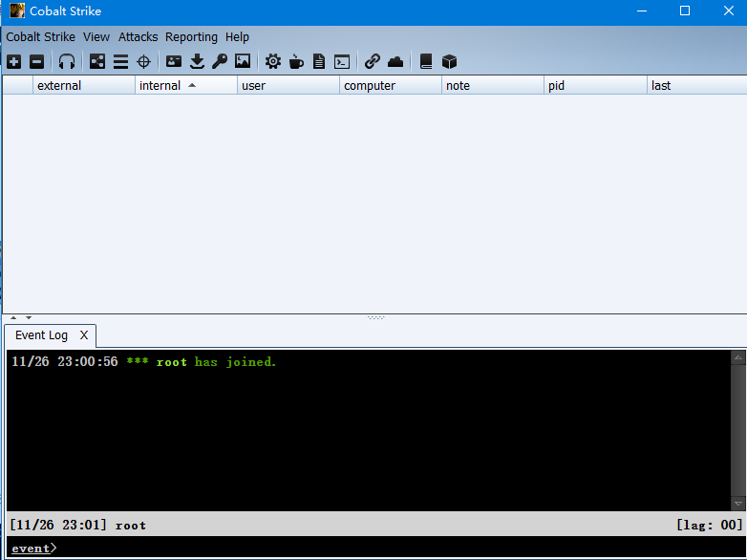Image resolution: width=747 pixels, height=560 pixels.
Task: Open the View menu
Action: (x=96, y=36)
